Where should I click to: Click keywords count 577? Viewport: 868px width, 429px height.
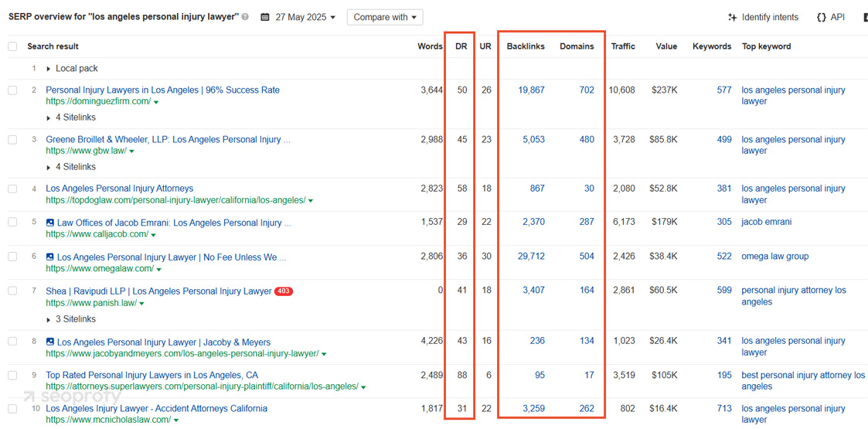(724, 90)
